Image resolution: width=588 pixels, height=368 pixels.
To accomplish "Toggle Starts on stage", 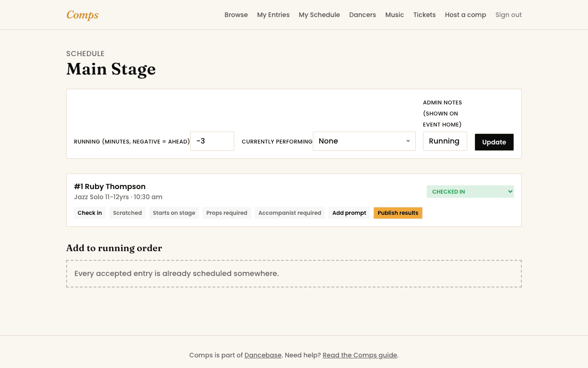I will pos(174,213).
